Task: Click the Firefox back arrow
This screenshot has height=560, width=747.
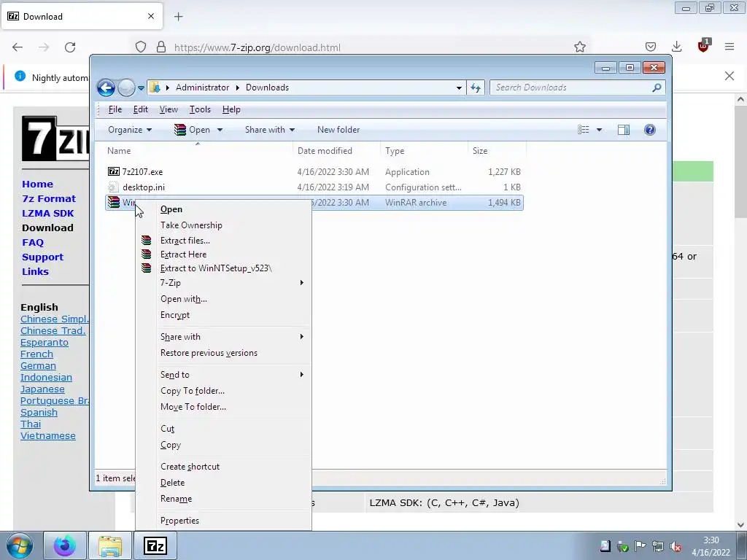Action: click(x=18, y=47)
